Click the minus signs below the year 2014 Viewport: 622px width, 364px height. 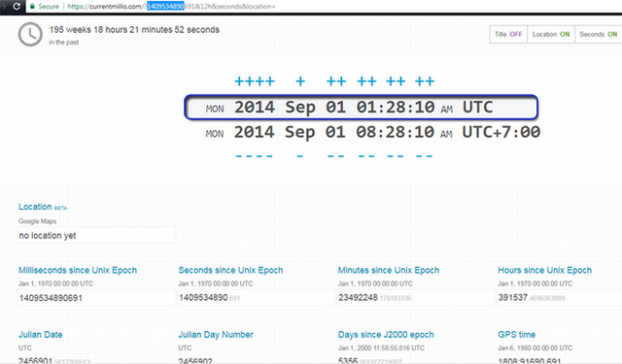point(254,156)
